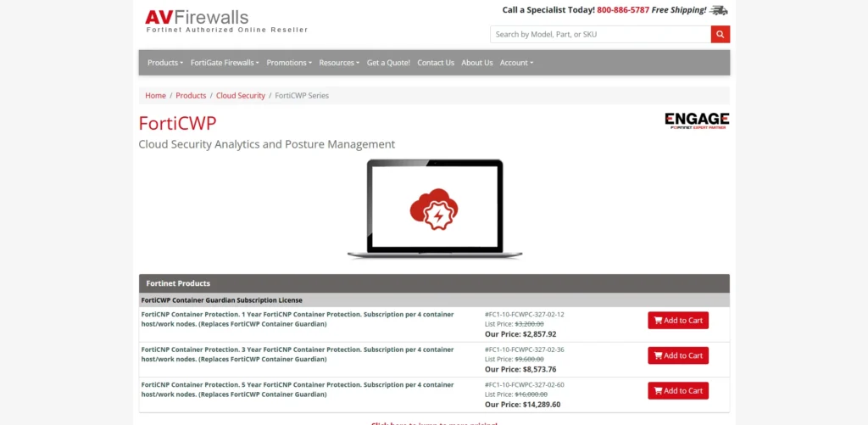The image size is (868, 425).
Task: Click the FortiCWP Series breadcrumb text
Action: 302,95
